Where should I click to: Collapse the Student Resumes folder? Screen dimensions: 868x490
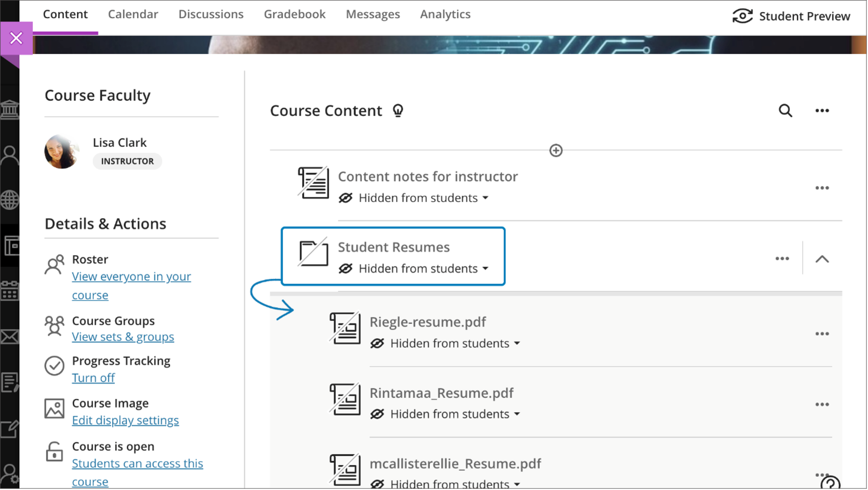coord(822,259)
